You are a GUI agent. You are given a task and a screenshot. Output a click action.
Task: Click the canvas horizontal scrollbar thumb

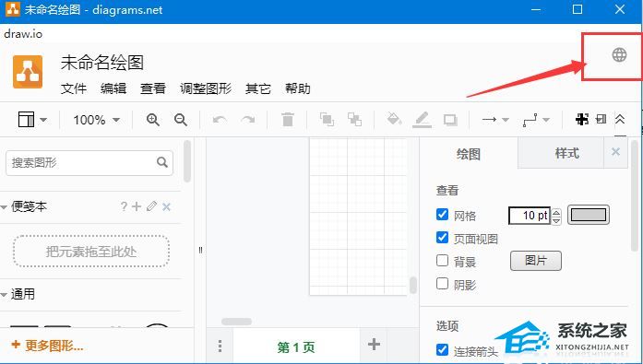click(236, 322)
